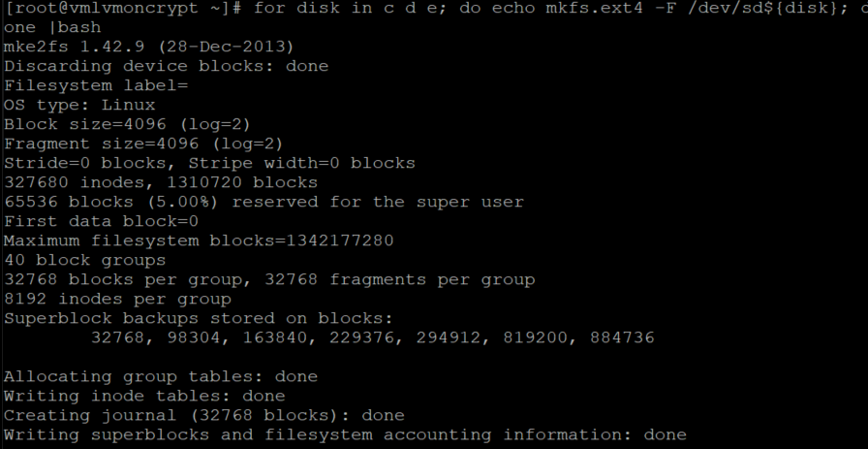Viewport: 868px width, 449px height.
Task: Click the 40 block groups line
Action: click(x=84, y=260)
